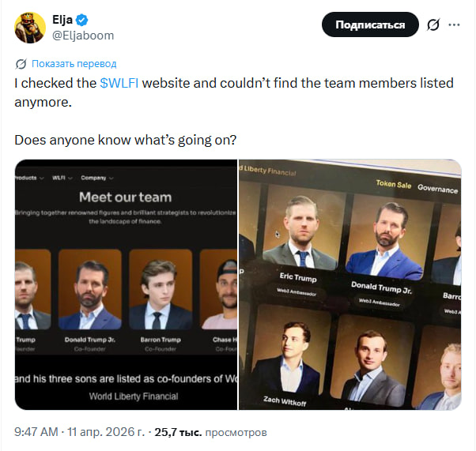Click the Zach Witkoff portrait card

pos(285,365)
